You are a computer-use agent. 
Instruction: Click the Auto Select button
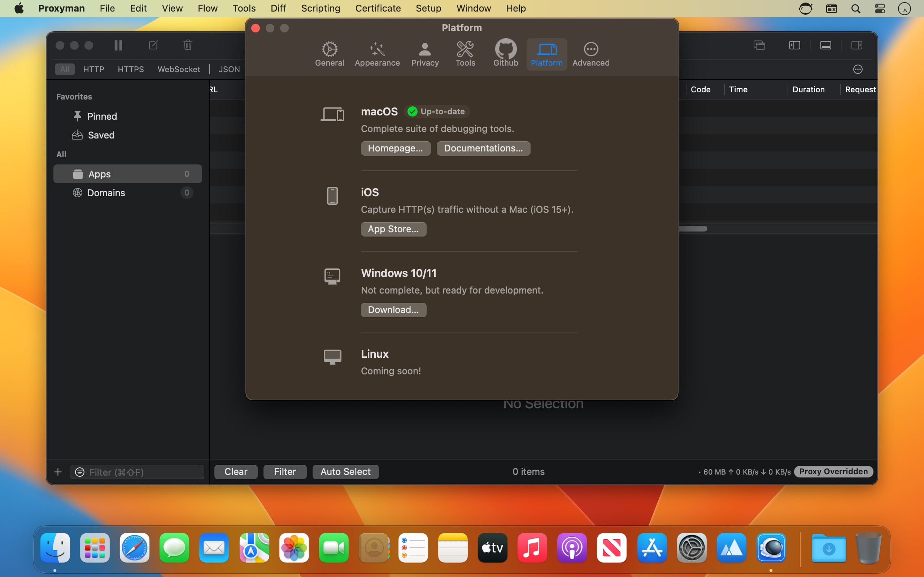[346, 471]
